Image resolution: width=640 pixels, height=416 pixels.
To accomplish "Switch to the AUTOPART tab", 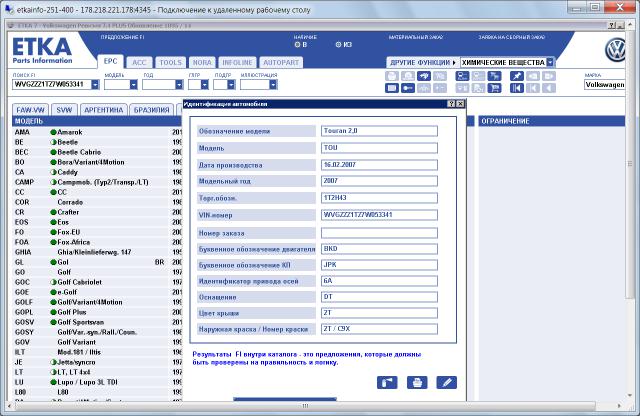I will point(281,62).
